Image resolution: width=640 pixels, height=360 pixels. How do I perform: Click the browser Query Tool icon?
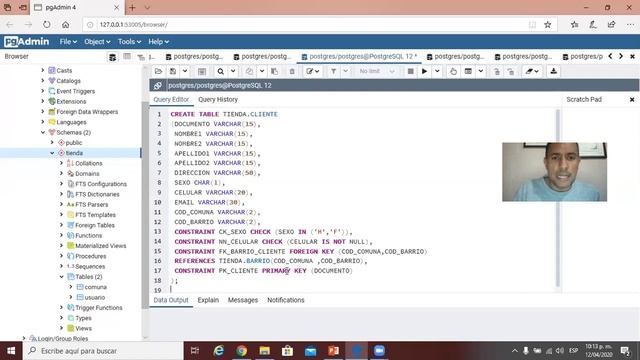click(x=113, y=57)
